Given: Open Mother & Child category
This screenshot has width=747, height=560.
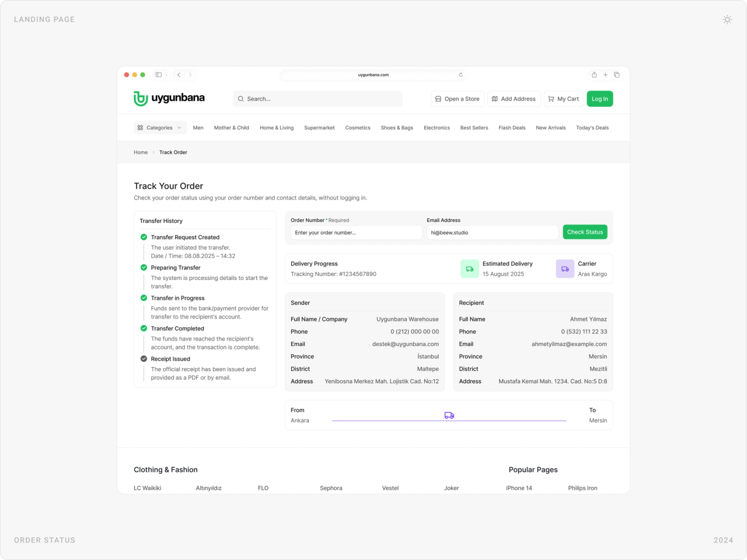Looking at the screenshot, I should point(232,128).
